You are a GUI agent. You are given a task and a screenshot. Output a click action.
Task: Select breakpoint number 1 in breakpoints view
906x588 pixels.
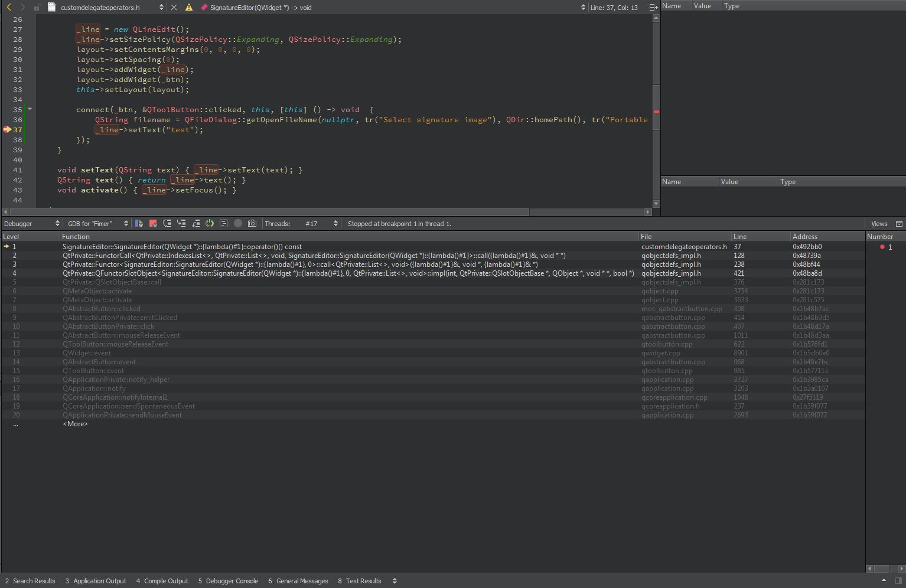tap(886, 247)
